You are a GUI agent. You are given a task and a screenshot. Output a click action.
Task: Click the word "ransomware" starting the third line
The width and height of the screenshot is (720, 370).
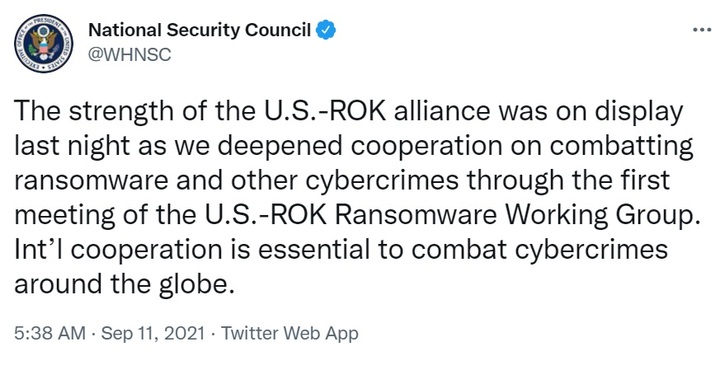click(x=91, y=181)
